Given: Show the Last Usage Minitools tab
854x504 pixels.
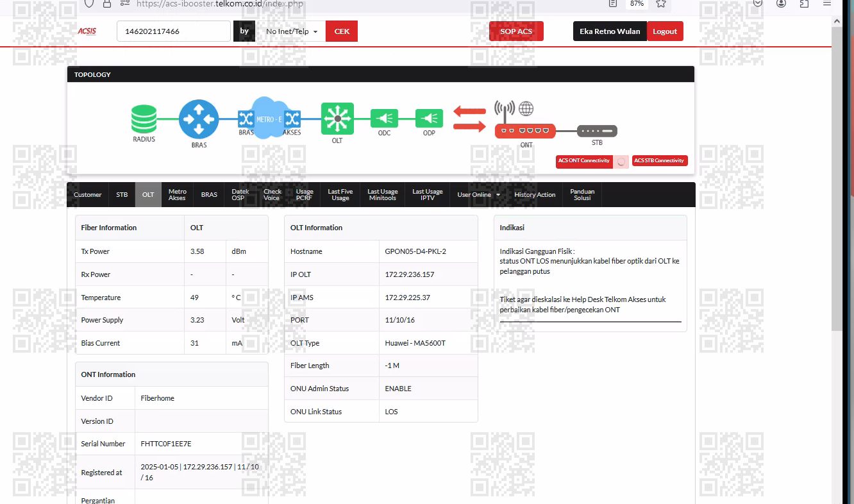Looking at the screenshot, I should pos(383,195).
